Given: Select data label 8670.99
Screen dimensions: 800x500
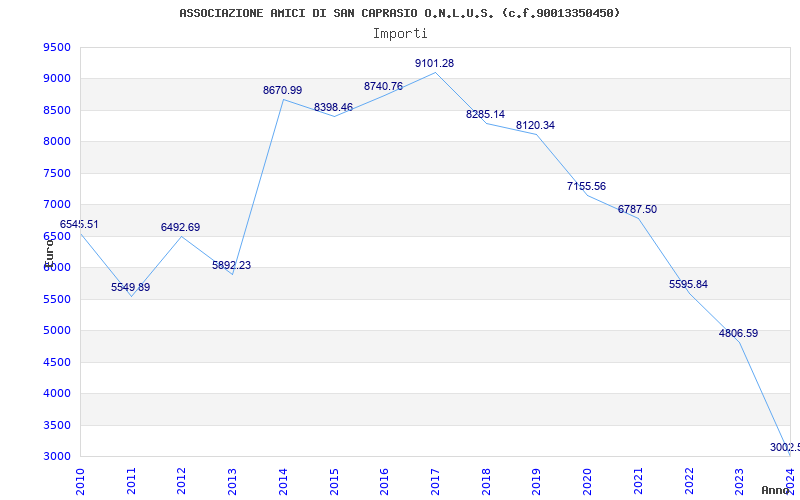Looking at the screenshot, I should point(283,90).
